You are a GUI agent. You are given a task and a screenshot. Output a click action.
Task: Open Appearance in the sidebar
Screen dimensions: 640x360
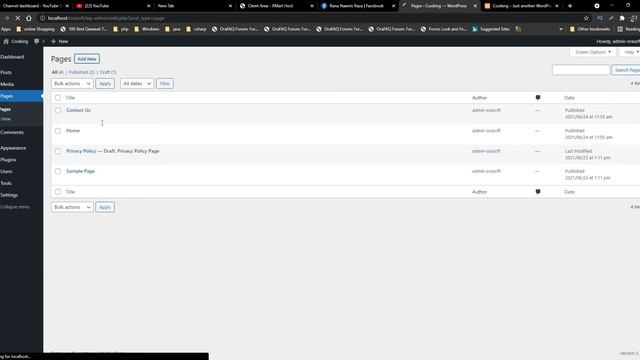[13, 148]
